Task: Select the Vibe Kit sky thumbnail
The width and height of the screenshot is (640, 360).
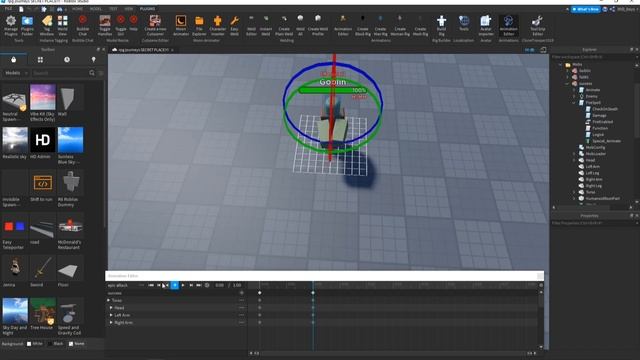Action: coord(43,97)
